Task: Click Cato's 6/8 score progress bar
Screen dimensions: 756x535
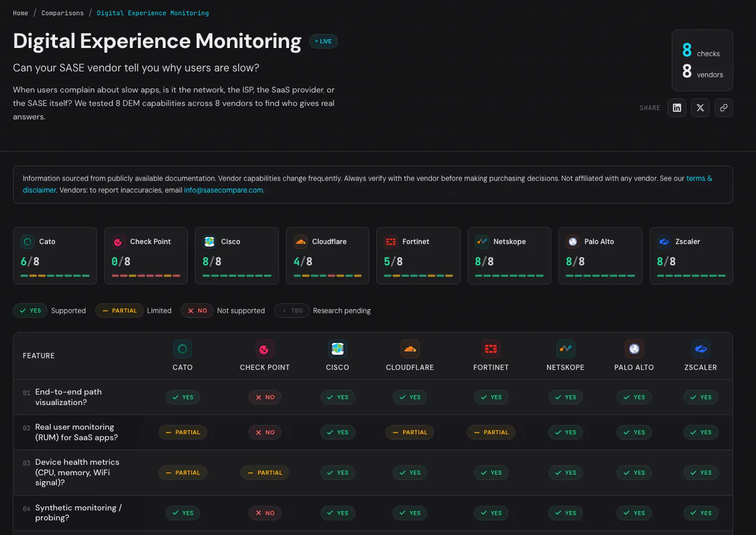Action: 55,276
